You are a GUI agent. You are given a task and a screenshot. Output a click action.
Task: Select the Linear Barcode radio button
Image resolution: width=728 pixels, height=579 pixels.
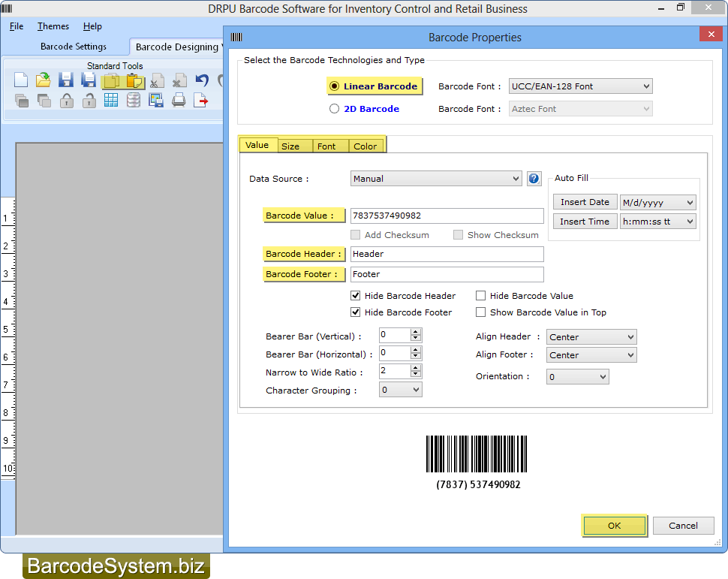[334, 86]
